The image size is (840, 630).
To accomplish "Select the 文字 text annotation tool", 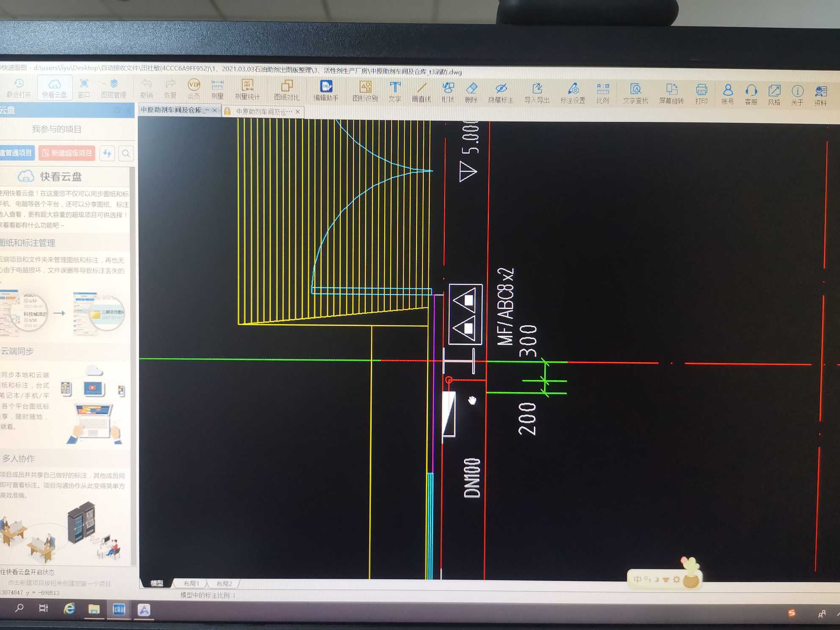I will click(395, 92).
